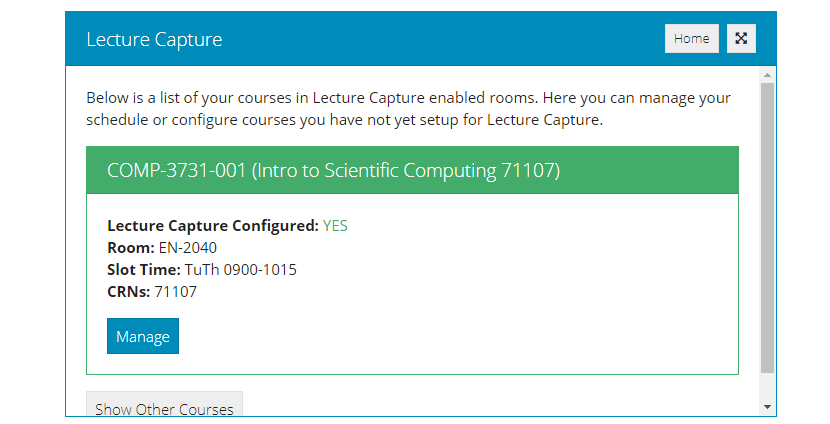The image size is (830, 424).
Task: Click the green YES configured status
Action: pos(335,226)
